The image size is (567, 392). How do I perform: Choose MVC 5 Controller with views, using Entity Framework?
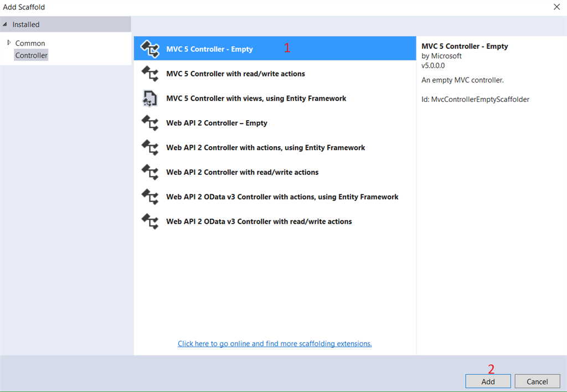[x=256, y=99]
